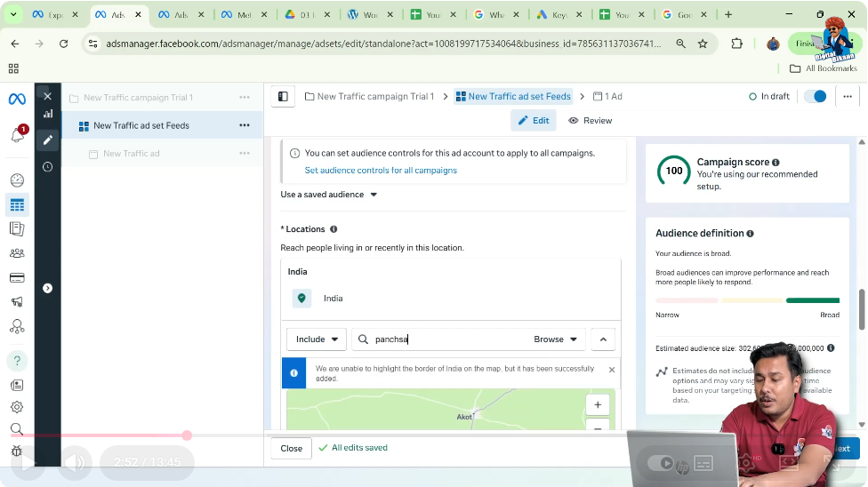
Task: Click the right panel vertical scrollbar
Action: pos(862,308)
